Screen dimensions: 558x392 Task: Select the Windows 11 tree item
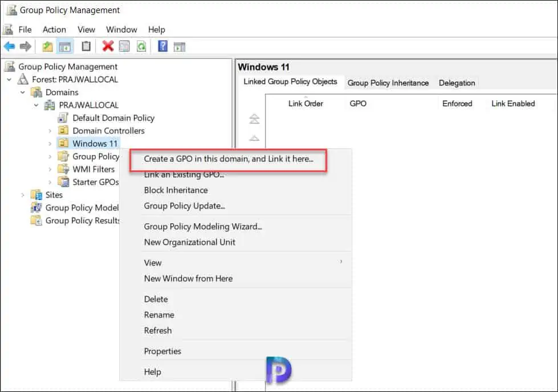[95, 144]
